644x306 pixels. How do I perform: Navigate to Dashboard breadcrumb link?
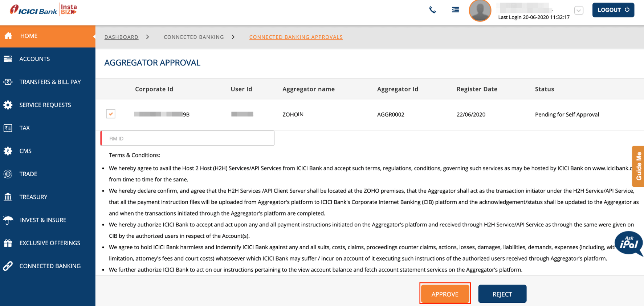(121, 37)
